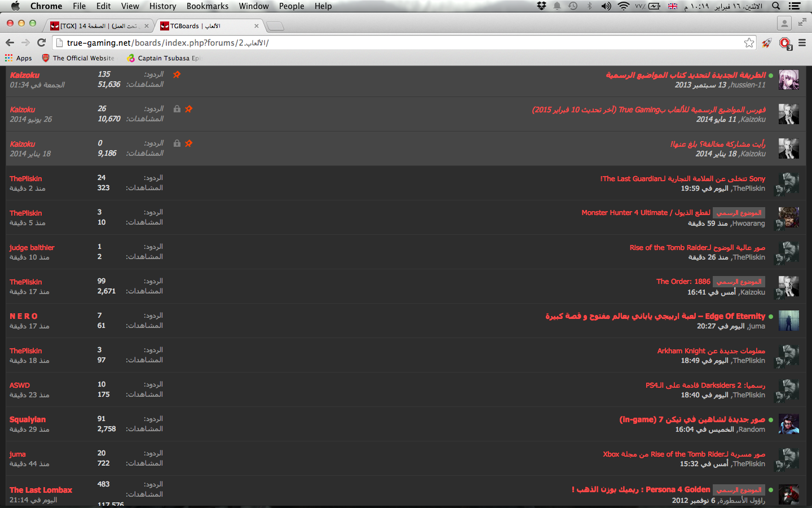This screenshot has width=812, height=508.
Task: Open The Official Website bookmark
Action: 78,58
